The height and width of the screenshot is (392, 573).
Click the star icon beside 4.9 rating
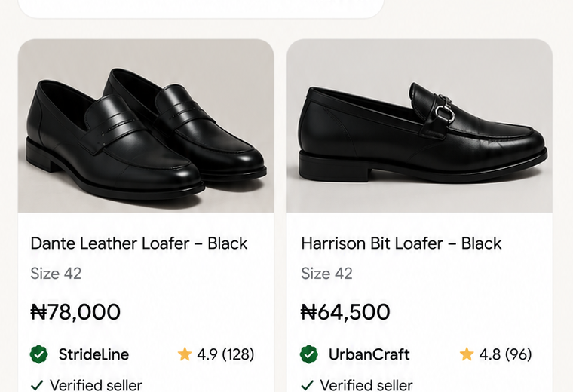click(x=185, y=354)
